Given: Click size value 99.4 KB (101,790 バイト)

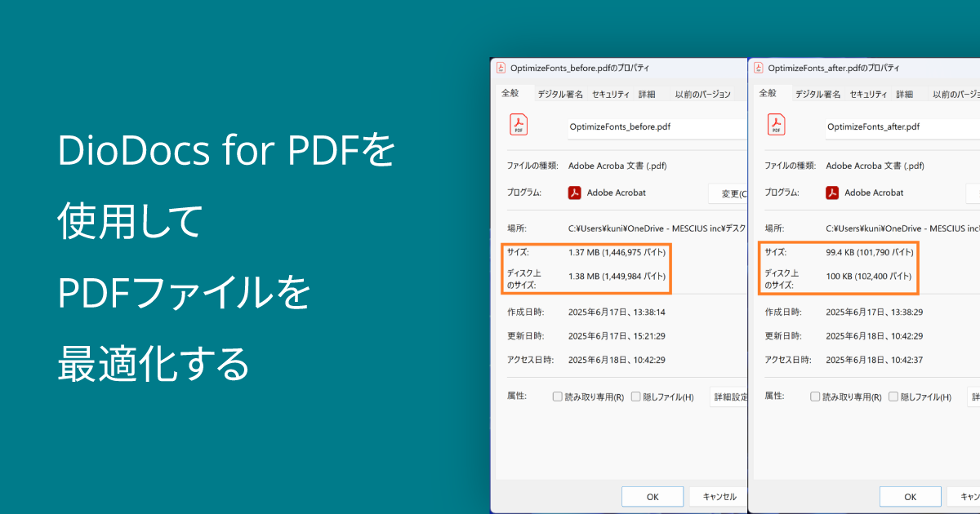Looking at the screenshot, I should [870, 253].
